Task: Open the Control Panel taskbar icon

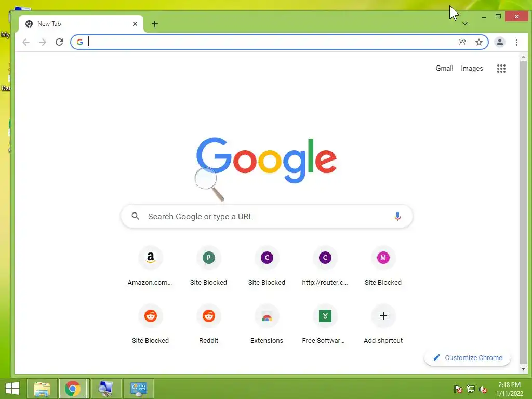Action: coord(138,389)
